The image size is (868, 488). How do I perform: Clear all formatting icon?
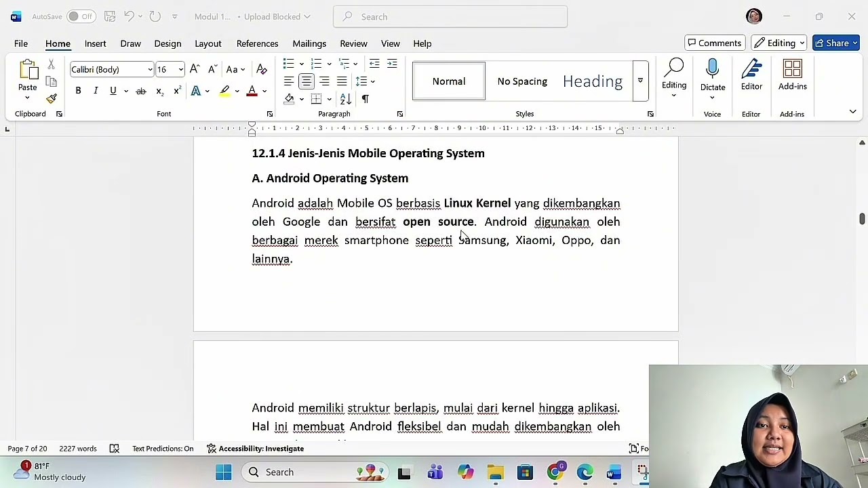pyautogui.click(x=262, y=69)
